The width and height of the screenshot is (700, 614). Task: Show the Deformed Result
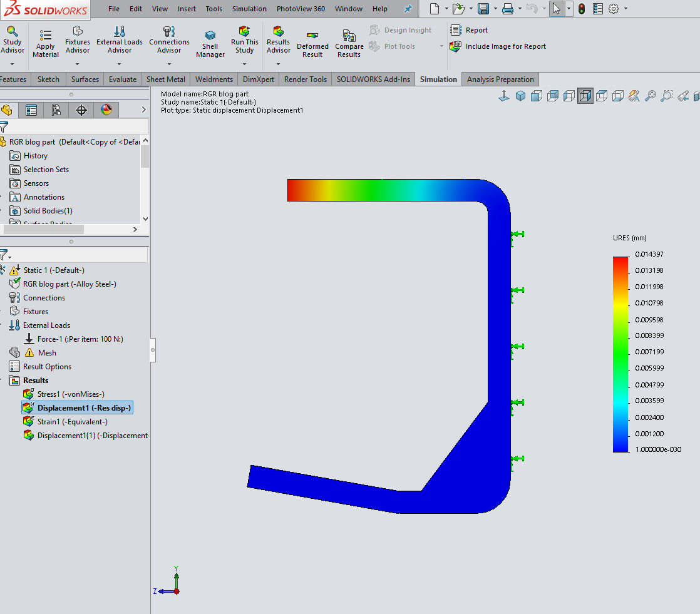(x=312, y=43)
